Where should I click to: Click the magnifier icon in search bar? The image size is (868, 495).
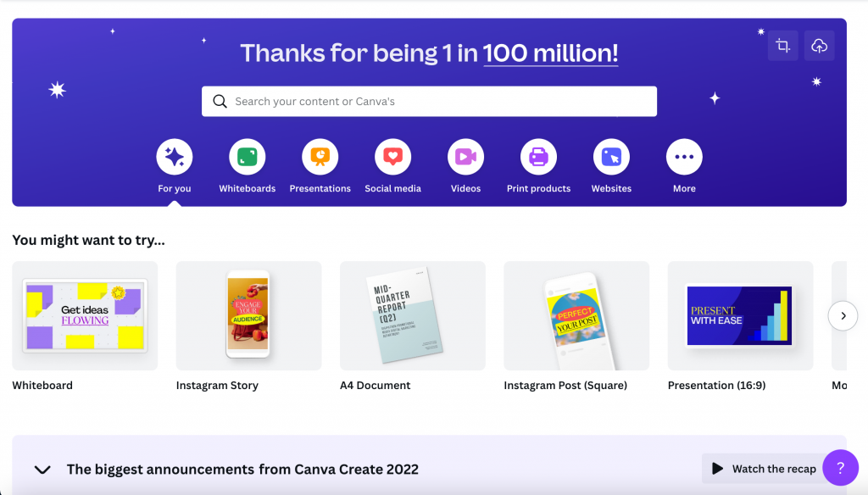(220, 102)
